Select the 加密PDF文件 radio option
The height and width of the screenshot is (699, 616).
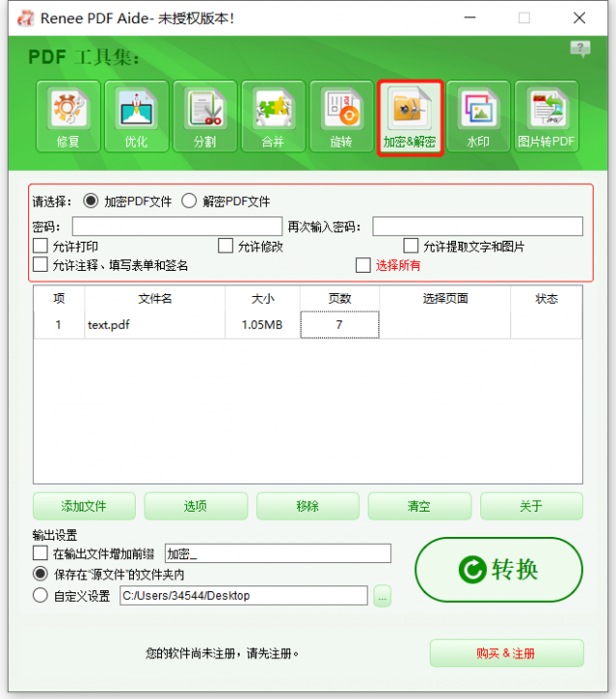pyautogui.click(x=91, y=201)
